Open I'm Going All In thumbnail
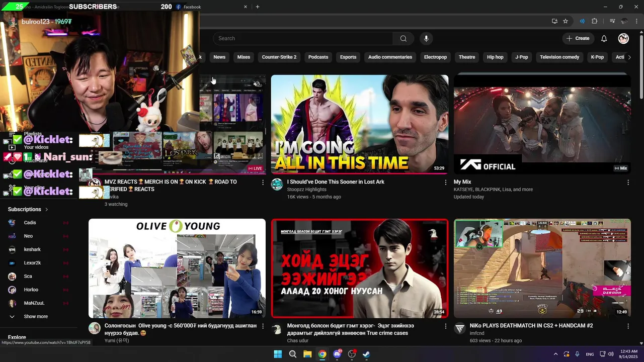The width and height of the screenshot is (644, 362). coord(360,124)
